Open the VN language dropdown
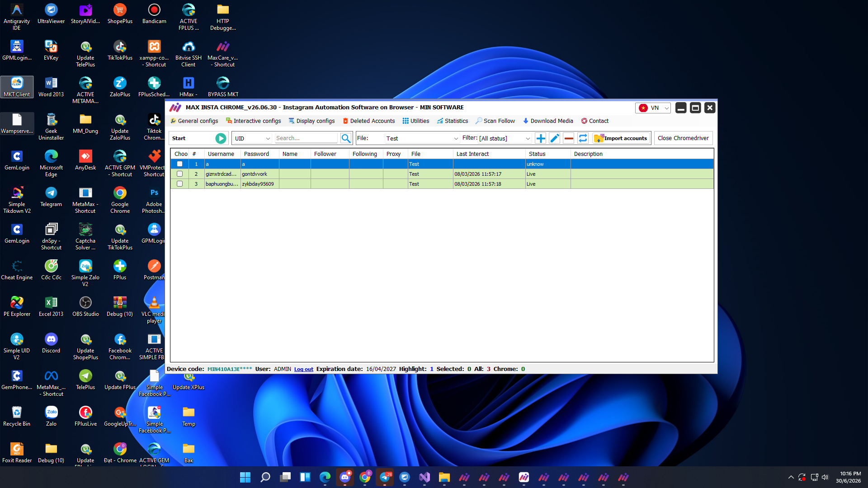868x488 pixels. tap(653, 108)
